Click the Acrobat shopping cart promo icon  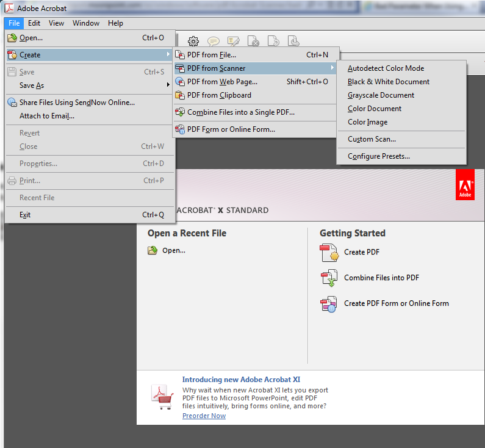pyautogui.click(x=163, y=397)
